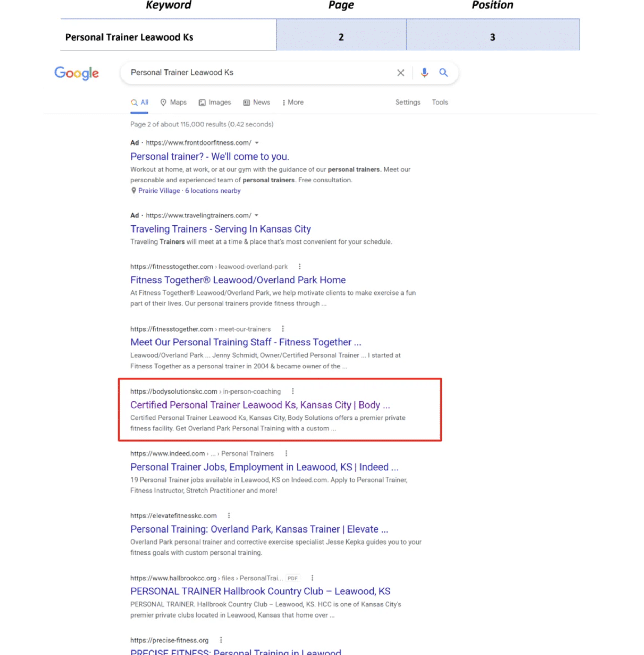Click the frontdoorfitness.com ad URL text
Screen dimensions: 644x655
point(198,143)
